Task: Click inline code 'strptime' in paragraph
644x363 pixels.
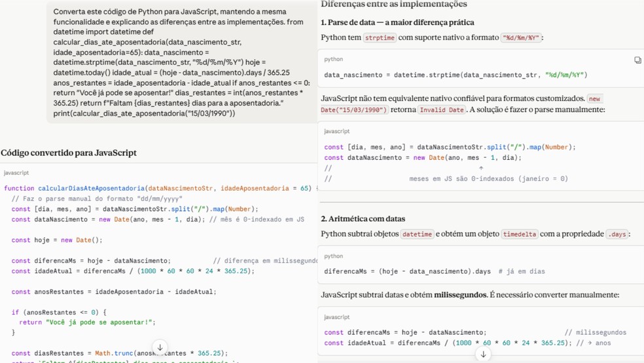Action: pyautogui.click(x=380, y=38)
